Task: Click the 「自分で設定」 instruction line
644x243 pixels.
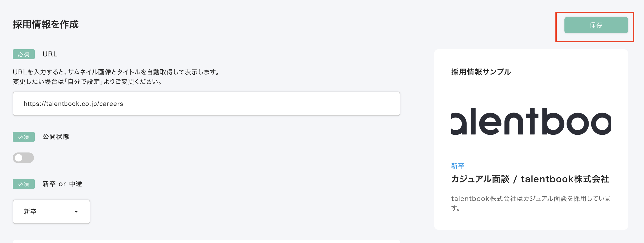Action: pyautogui.click(x=88, y=82)
